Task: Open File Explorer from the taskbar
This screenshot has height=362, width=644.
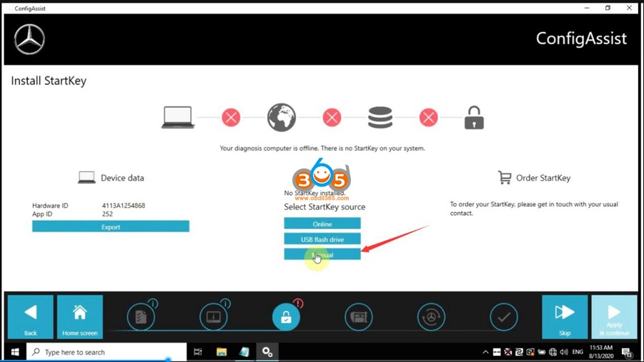Action: click(222, 352)
